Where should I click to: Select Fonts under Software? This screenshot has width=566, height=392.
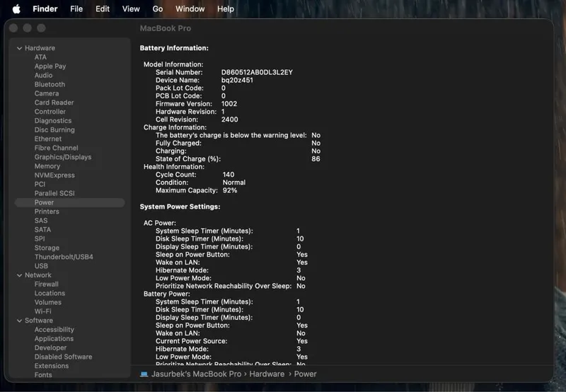click(x=43, y=375)
